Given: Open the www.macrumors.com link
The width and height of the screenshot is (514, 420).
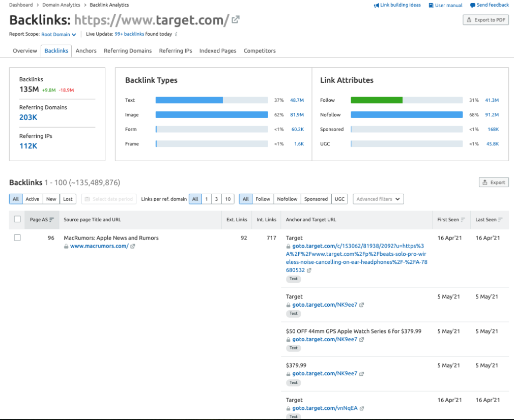Looking at the screenshot, I should click(x=99, y=246).
